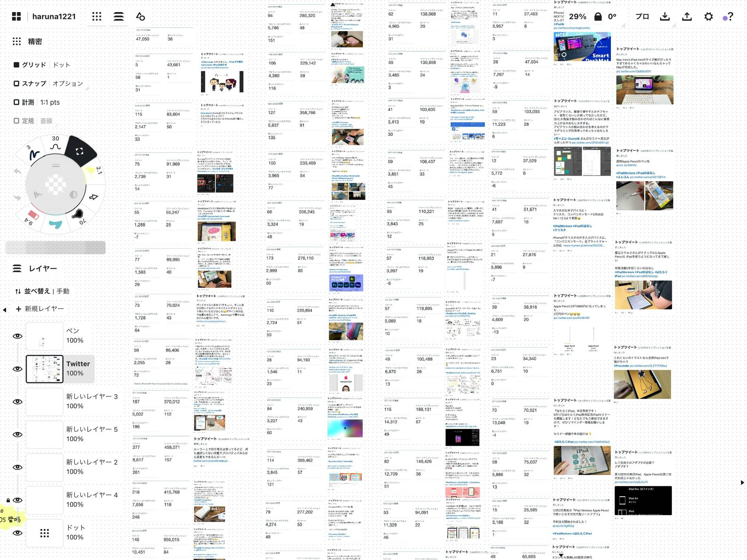Open the 0° rotation angle control
Image resolution: width=747 pixels, height=560 pixels.
point(612,17)
